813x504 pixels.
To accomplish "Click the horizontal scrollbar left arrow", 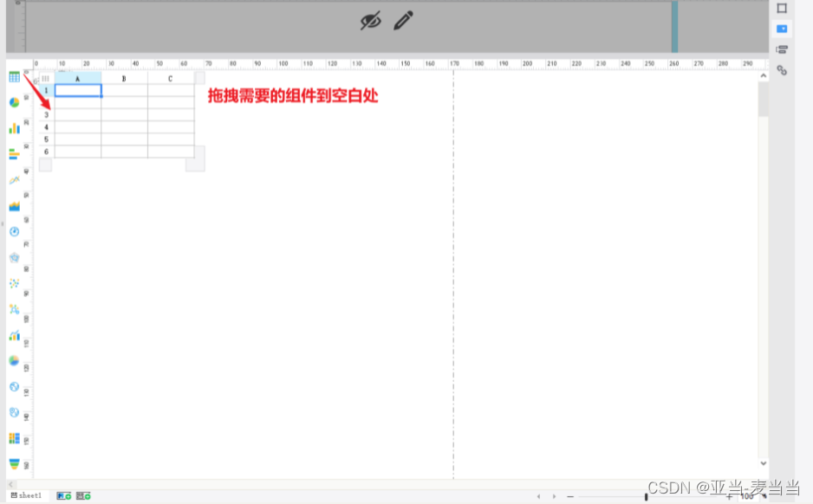I will pos(10,484).
